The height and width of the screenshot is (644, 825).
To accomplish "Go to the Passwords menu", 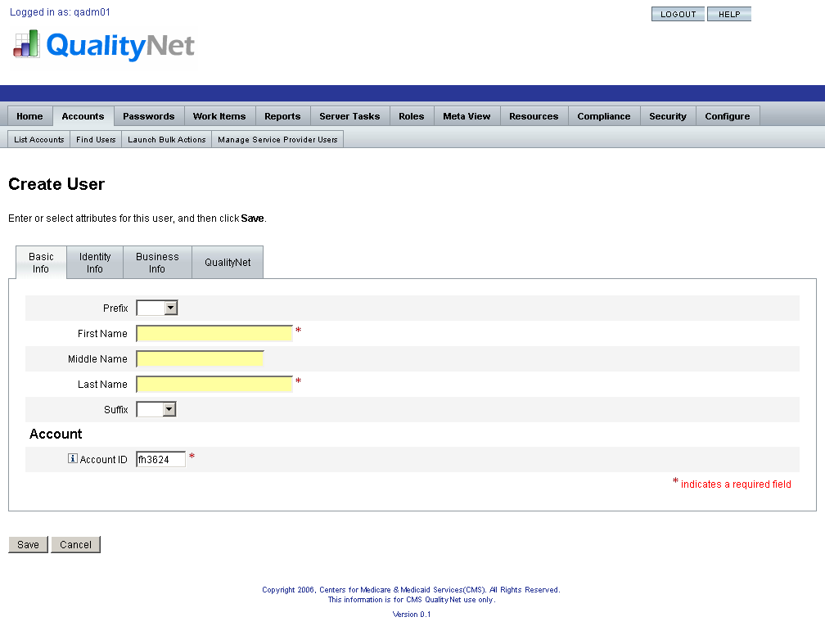I will (x=149, y=116).
